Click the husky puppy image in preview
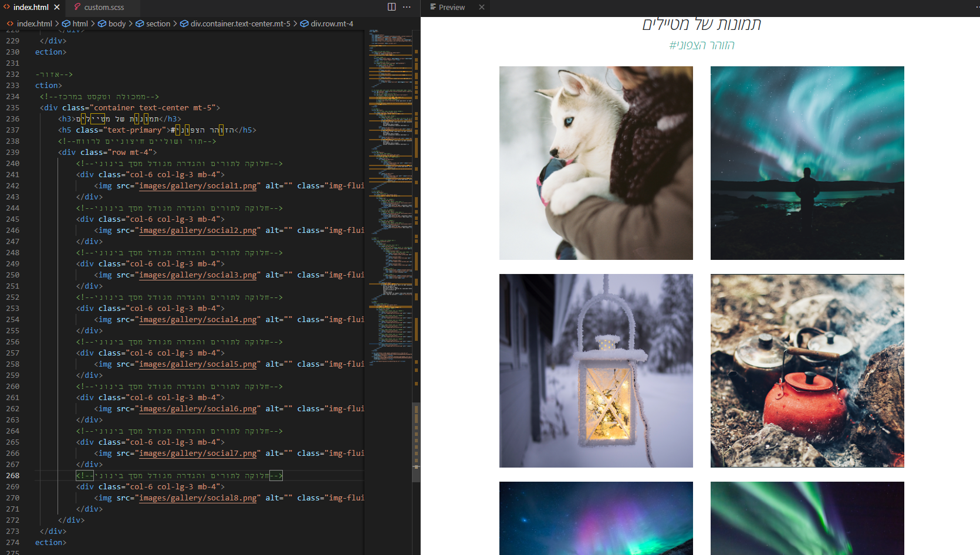 [x=596, y=163]
